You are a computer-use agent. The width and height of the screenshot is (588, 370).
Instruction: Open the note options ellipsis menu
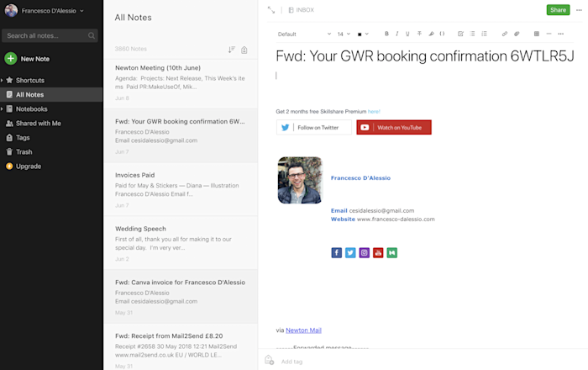click(579, 10)
